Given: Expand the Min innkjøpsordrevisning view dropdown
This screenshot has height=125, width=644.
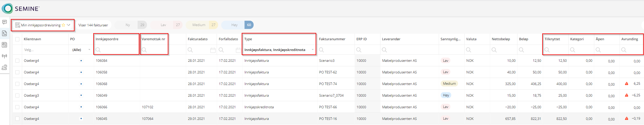Looking at the screenshot, I should [69, 25].
